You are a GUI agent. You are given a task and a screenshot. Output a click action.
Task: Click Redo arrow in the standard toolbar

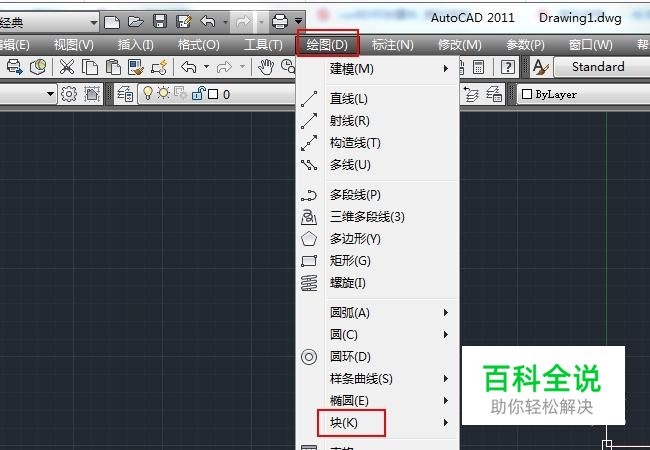[224, 67]
